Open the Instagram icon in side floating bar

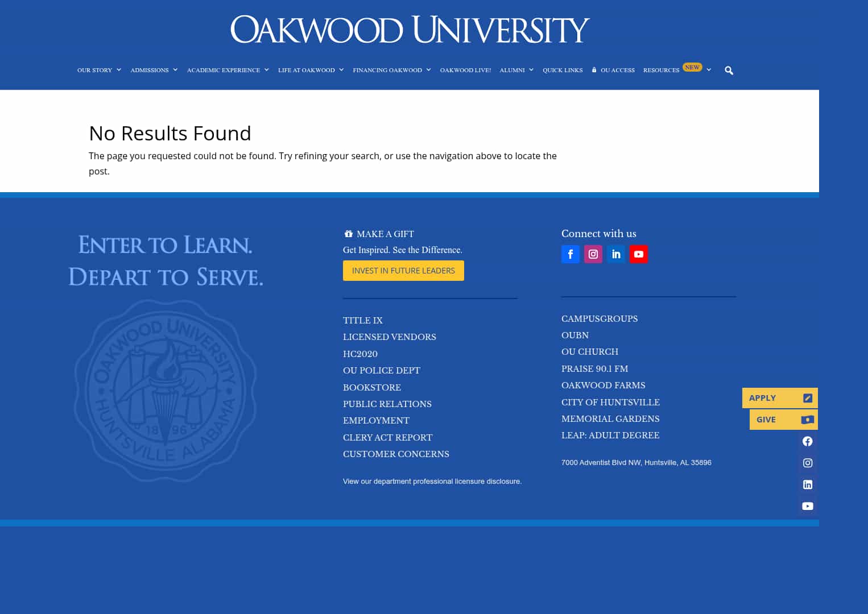tap(808, 463)
